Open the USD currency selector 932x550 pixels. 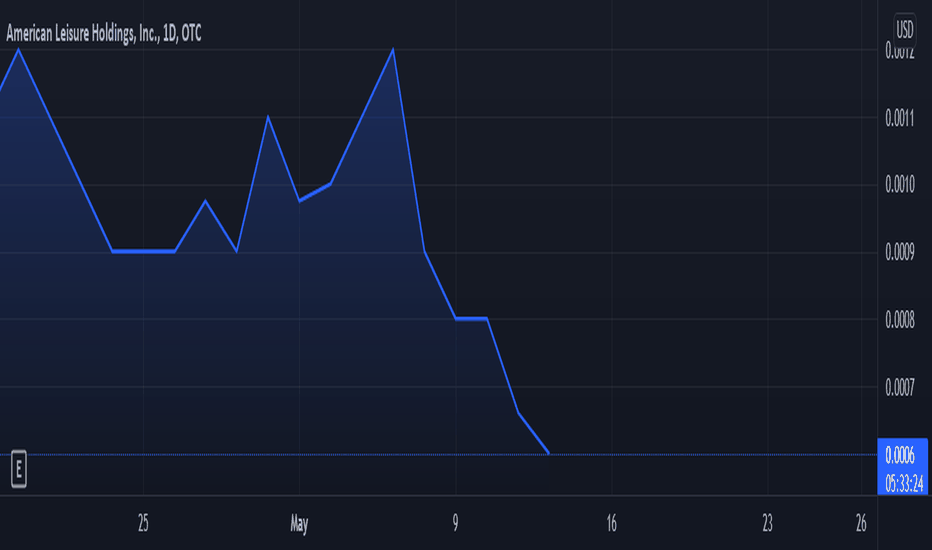(904, 29)
